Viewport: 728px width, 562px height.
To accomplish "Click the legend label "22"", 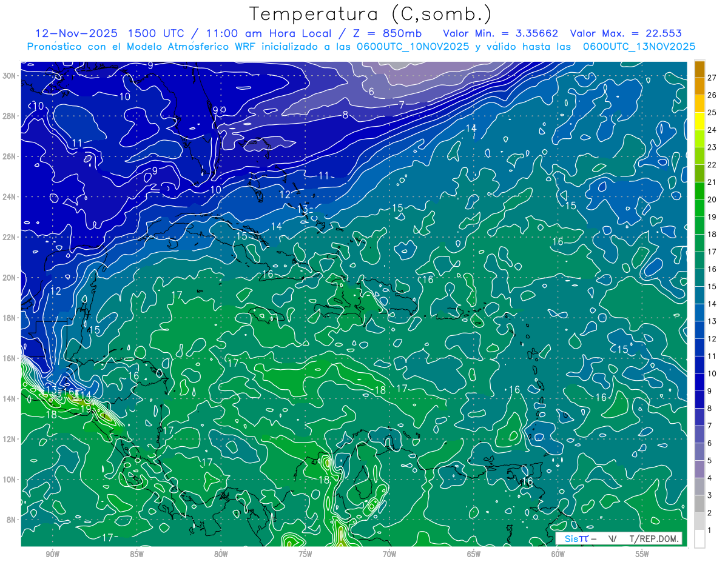I will coord(712,165).
